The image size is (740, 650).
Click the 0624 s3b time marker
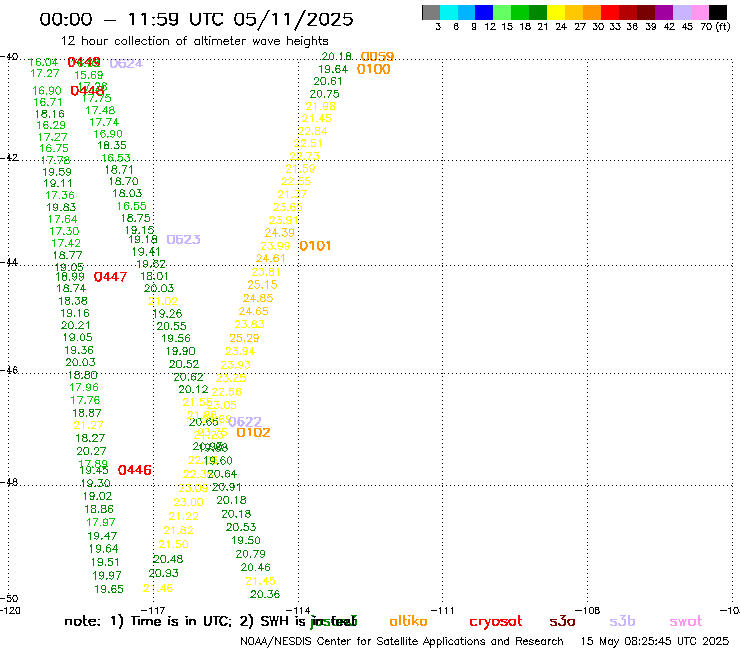(x=126, y=64)
